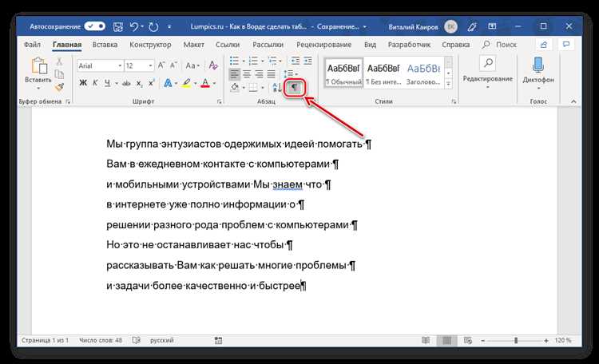Apply the Обычный style
Image resolution: width=599 pixels, height=364 pixels.
coord(343,73)
